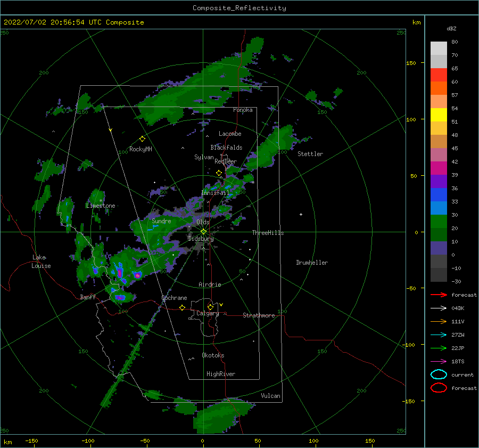Click the purple 39 dBZ swatch
This screenshot has height=448, width=479.
(439, 181)
